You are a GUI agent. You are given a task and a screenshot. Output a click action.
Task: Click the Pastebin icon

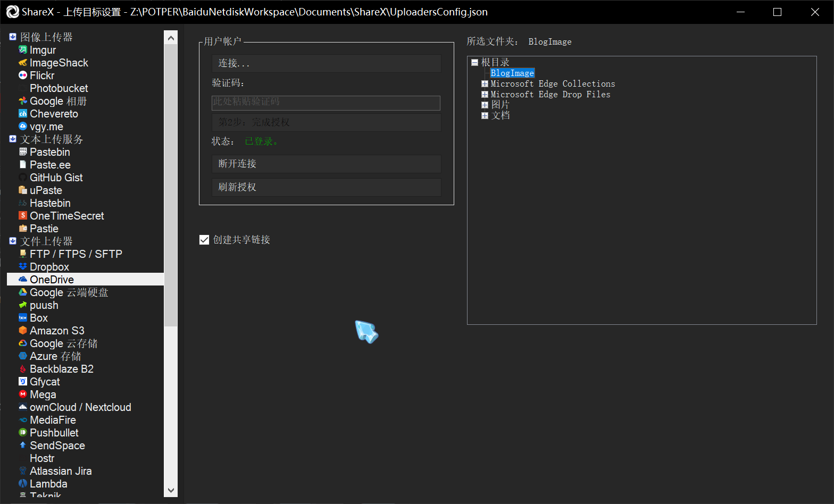tap(23, 152)
